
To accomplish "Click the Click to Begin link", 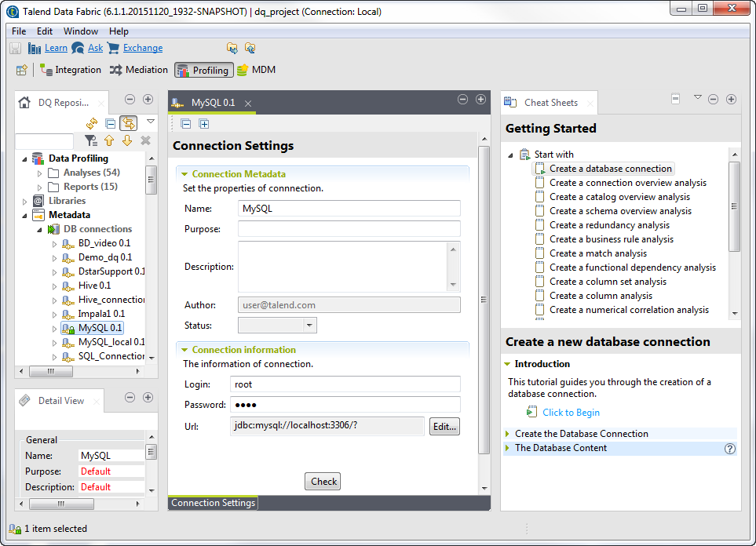I will [571, 413].
